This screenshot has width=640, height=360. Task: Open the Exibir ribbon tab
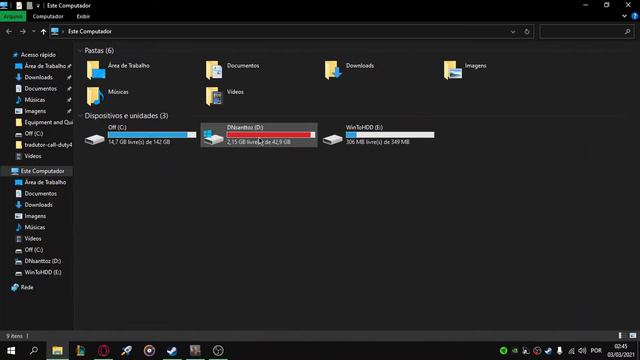coord(83,17)
